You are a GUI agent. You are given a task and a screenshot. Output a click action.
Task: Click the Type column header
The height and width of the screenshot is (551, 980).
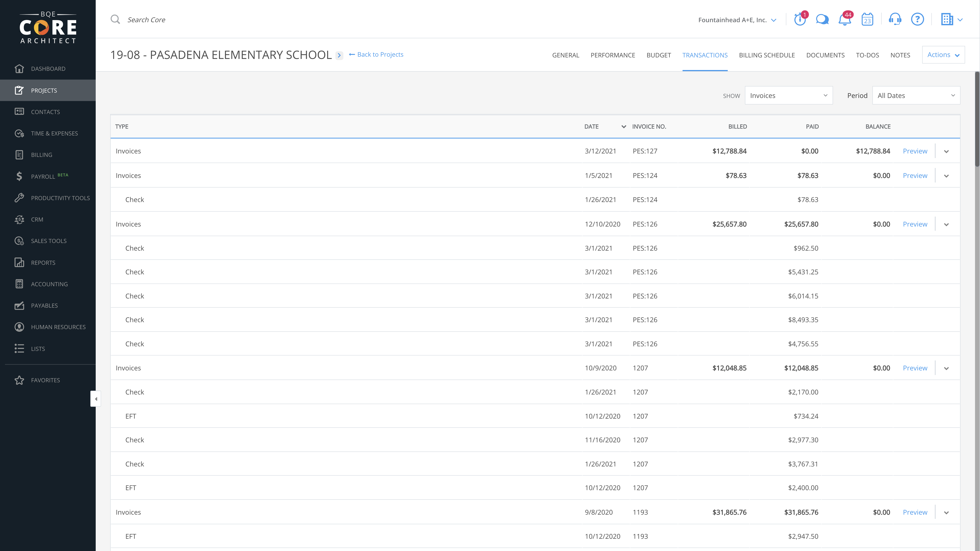pos(122,126)
